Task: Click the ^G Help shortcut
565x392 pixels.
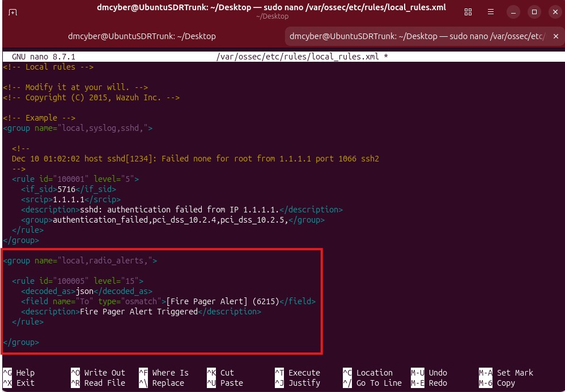Action: (x=19, y=373)
